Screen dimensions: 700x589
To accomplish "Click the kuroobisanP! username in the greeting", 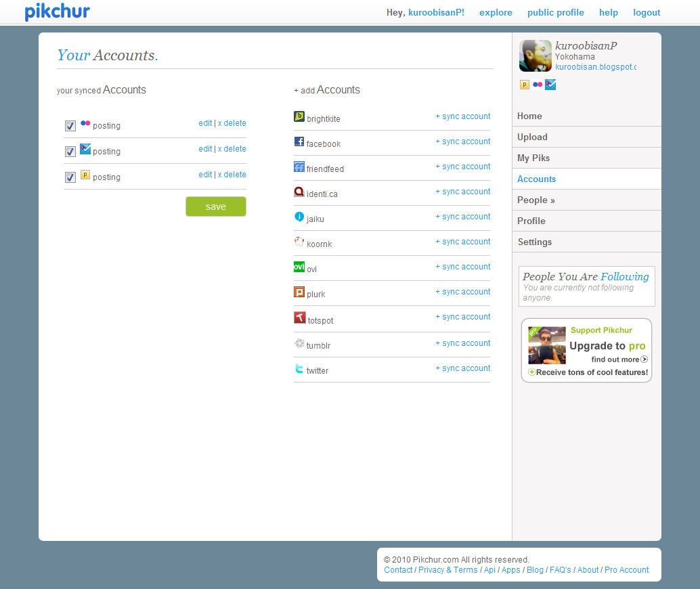I will tap(436, 12).
